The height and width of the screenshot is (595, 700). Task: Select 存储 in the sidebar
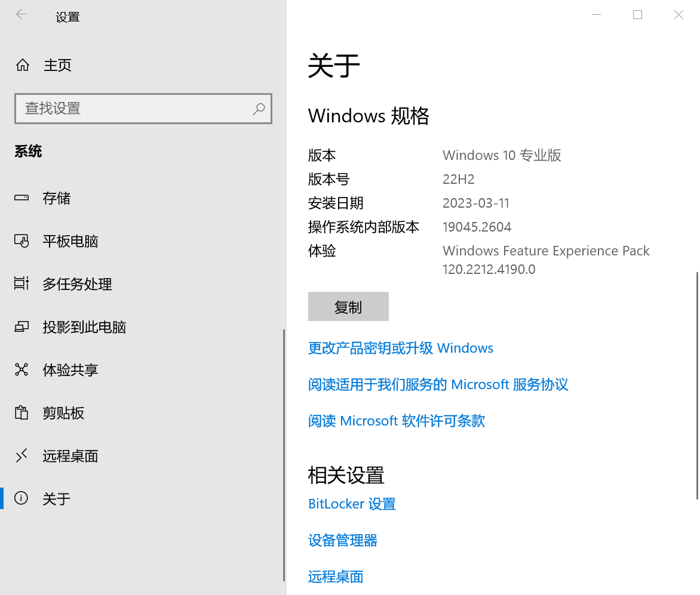[143, 198]
